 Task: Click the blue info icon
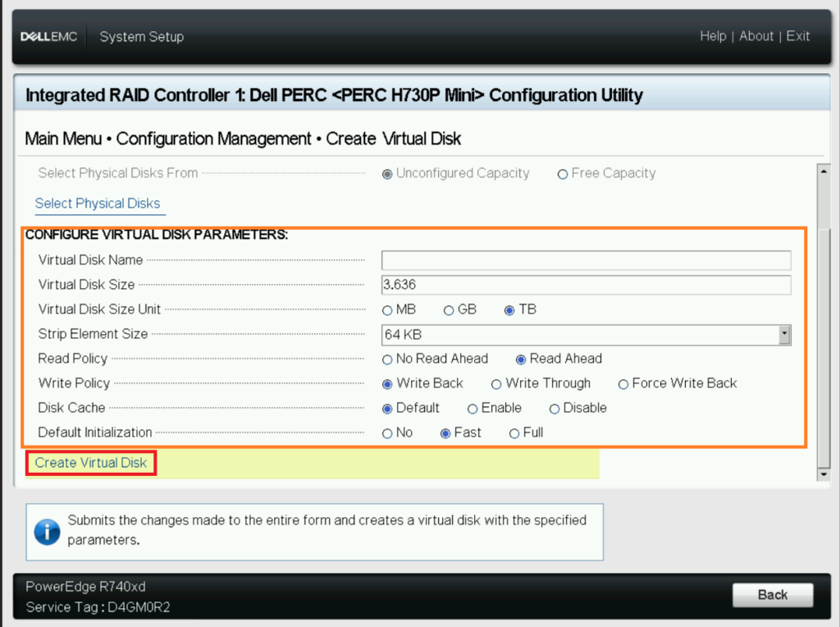click(47, 532)
